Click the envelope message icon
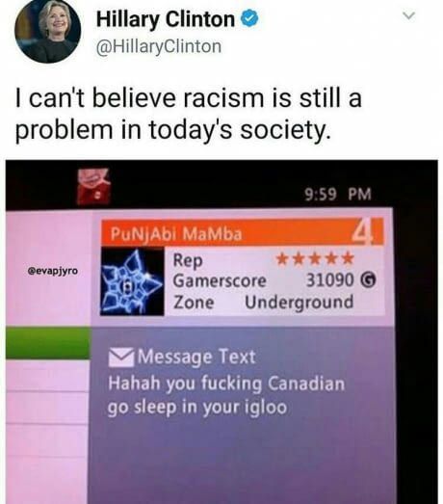 pos(121,358)
